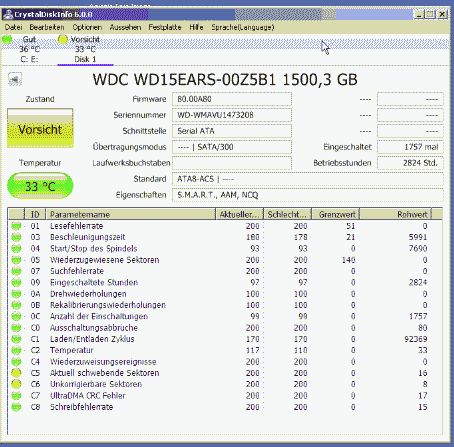Click the status icon of Start/Stop des Spindels row
The width and height of the screenshot is (454, 447).
tap(16, 249)
